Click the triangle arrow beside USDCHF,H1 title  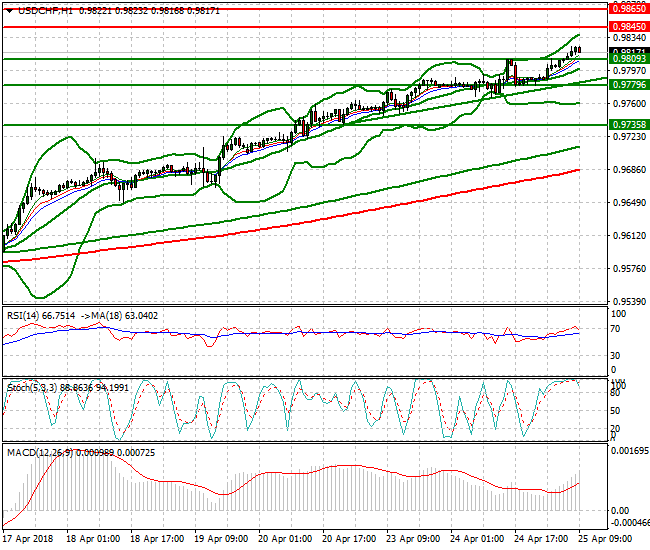point(10,11)
